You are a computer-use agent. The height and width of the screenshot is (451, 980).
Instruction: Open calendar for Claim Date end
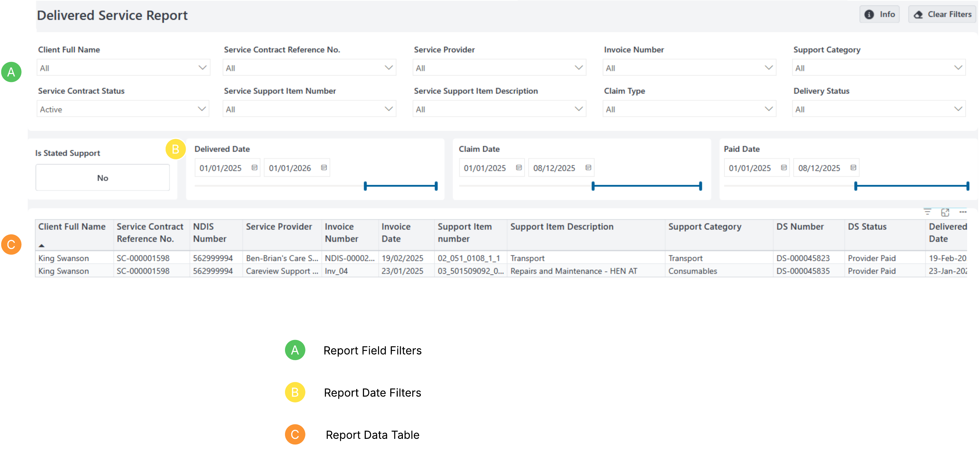[588, 168]
